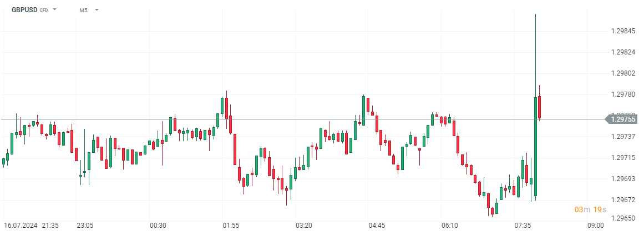Image resolution: width=644 pixels, height=235 pixels.
Task: Click the M5 timeframe label
Action: point(83,10)
